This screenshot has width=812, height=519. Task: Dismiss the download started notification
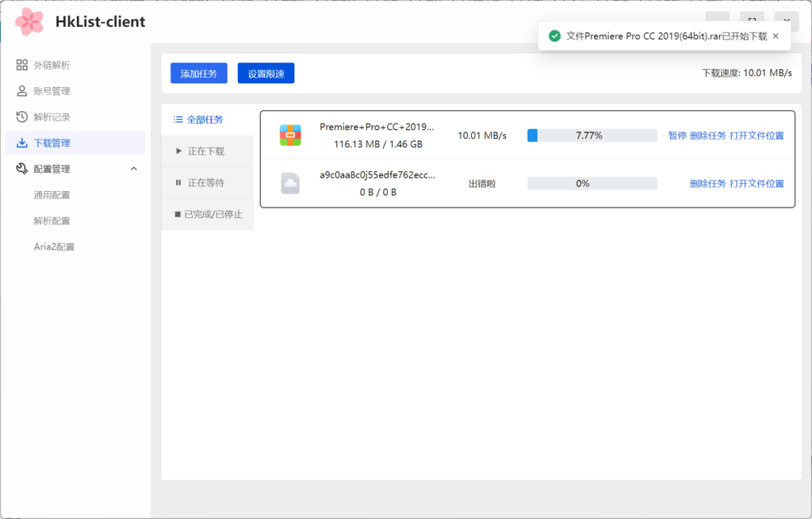coord(776,36)
